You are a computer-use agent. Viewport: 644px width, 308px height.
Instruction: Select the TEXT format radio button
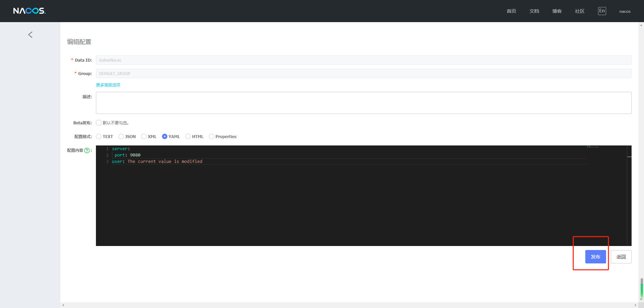tap(99, 136)
